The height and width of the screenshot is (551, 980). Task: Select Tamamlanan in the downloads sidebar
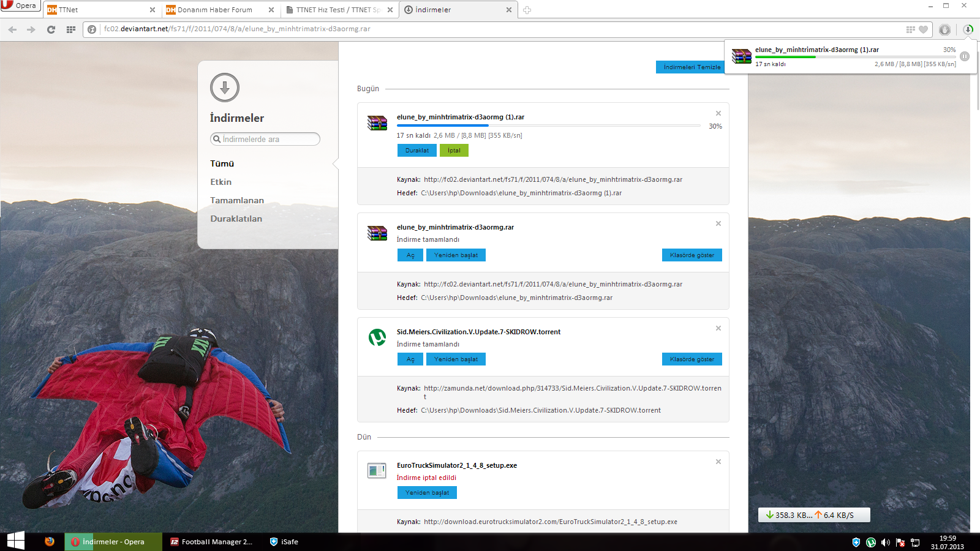(x=237, y=200)
